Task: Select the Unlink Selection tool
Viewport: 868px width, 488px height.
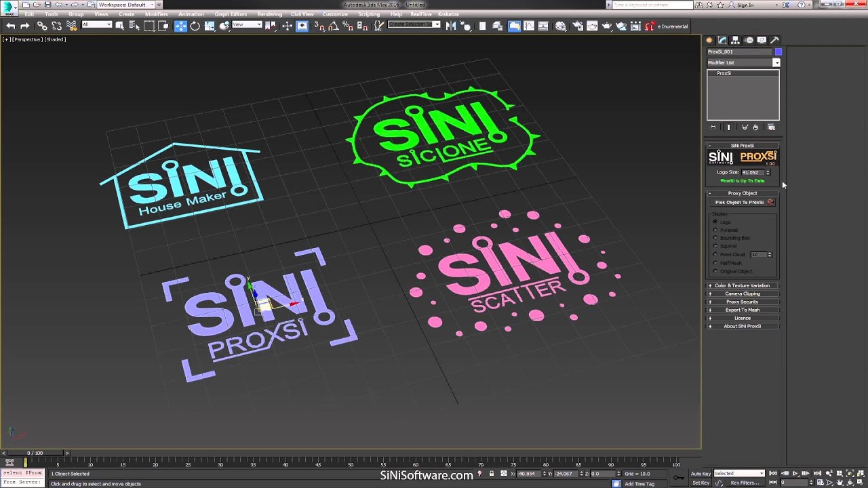Action: 57,26
